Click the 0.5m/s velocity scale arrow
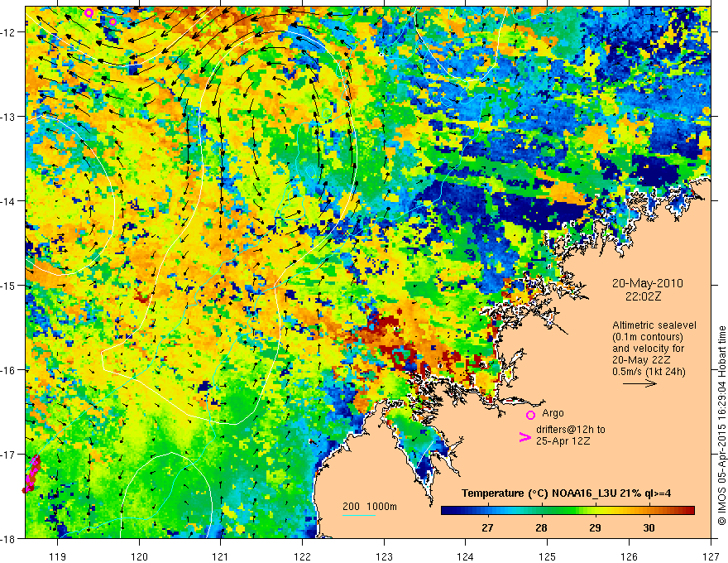 pyautogui.click(x=639, y=383)
